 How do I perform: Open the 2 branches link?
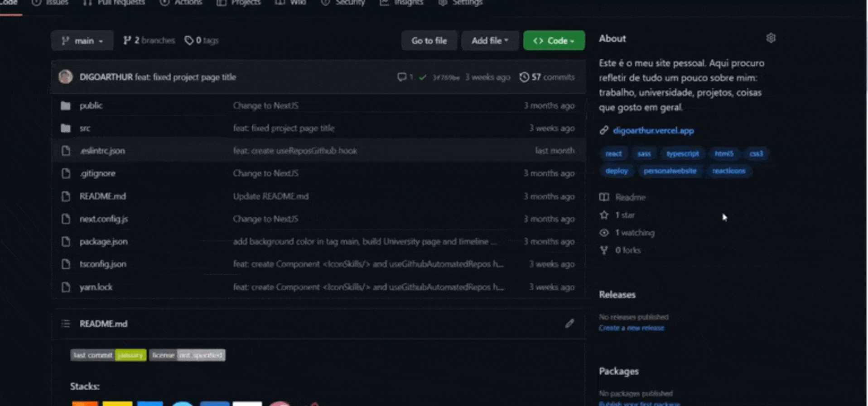click(149, 40)
